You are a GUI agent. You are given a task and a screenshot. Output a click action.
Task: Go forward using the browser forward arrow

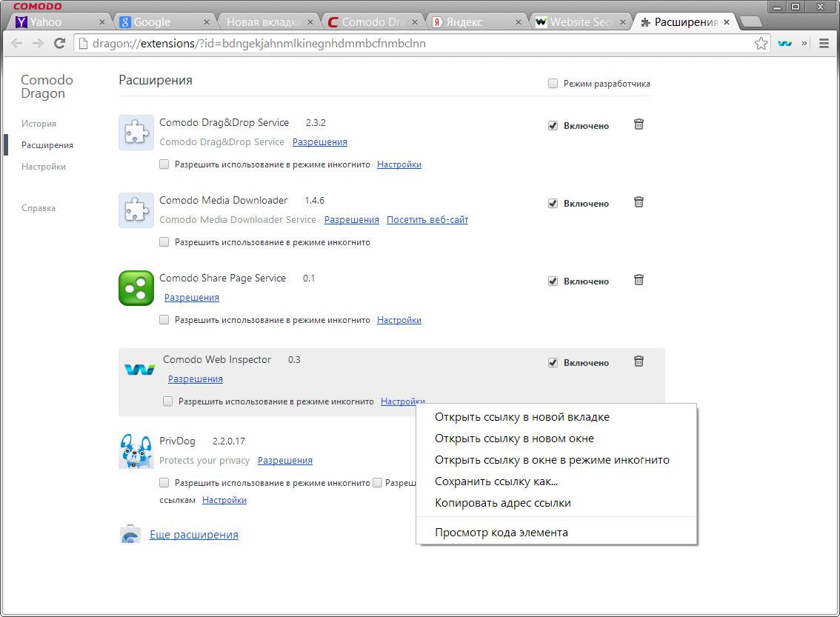click(38, 44)
